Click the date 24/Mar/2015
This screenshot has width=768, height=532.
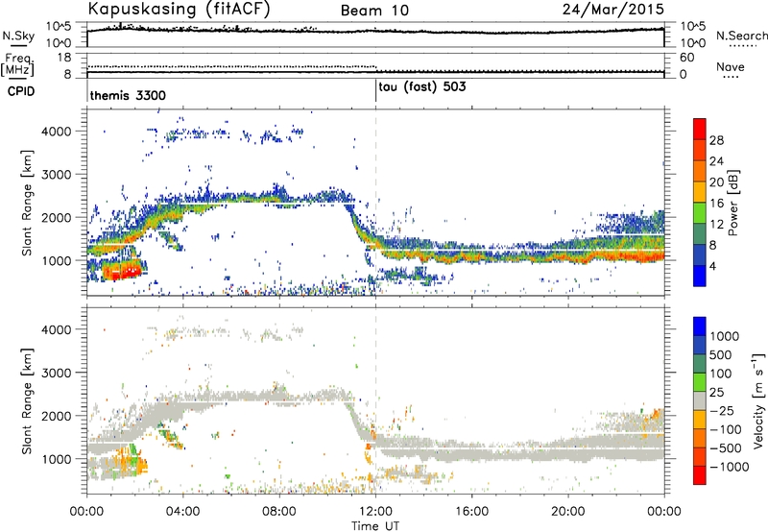(x=612, y=10)
